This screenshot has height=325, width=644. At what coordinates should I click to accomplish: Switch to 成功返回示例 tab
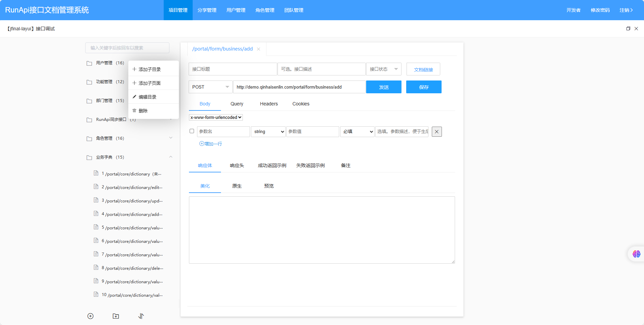[x=272, y=165]
